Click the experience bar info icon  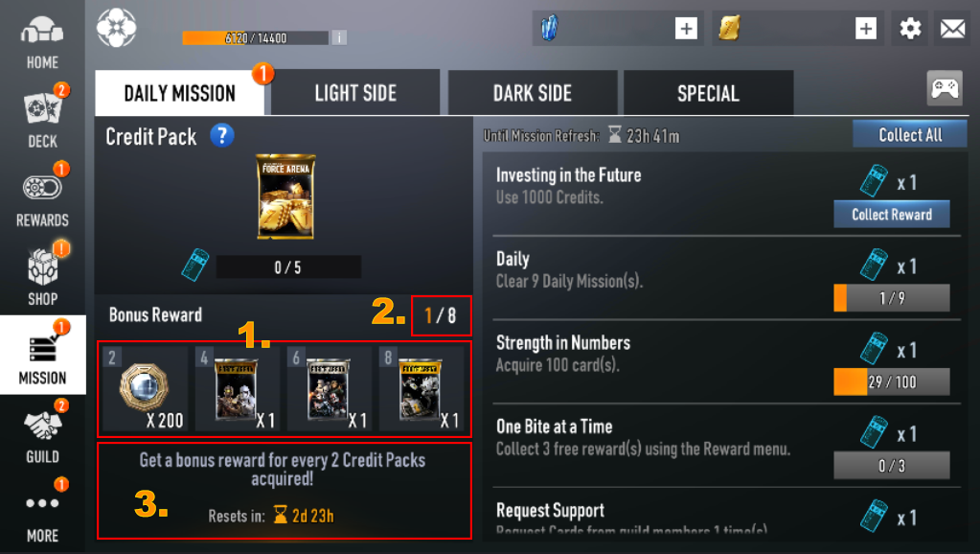point(339,37)
